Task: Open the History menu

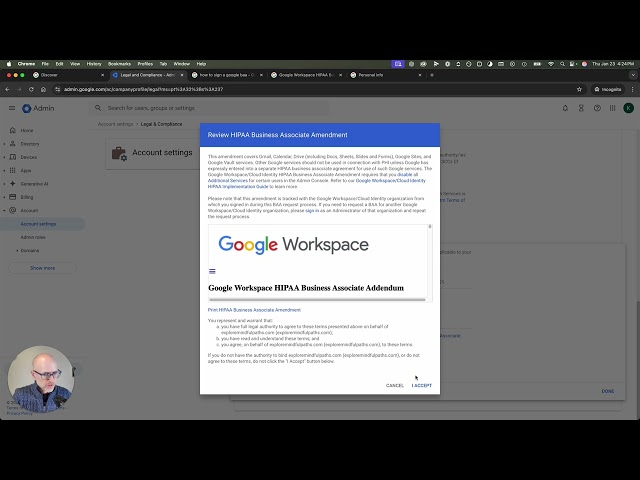Action: click(94, 64)
